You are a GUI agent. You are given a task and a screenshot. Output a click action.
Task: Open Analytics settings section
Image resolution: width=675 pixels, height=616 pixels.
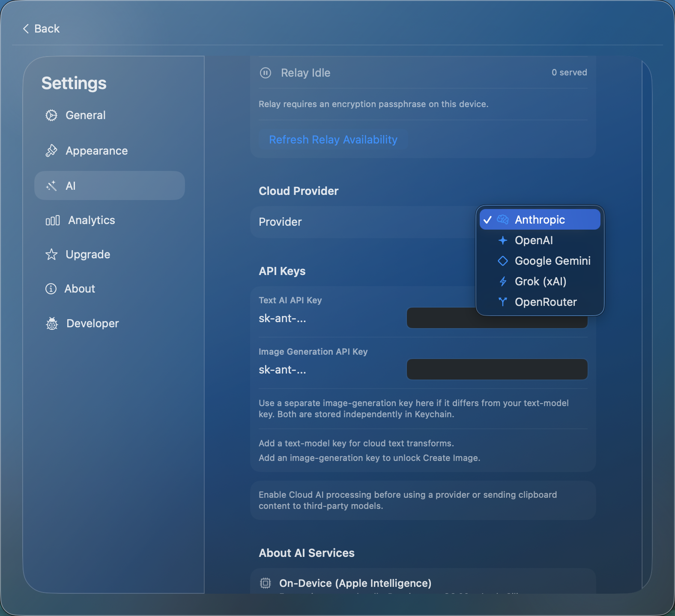click(x=110, y=220)
